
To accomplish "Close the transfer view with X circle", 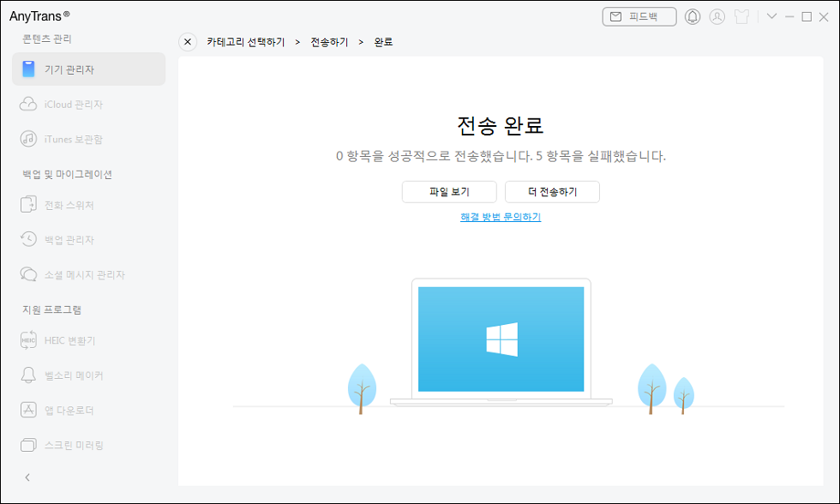I will coord(188,42).
